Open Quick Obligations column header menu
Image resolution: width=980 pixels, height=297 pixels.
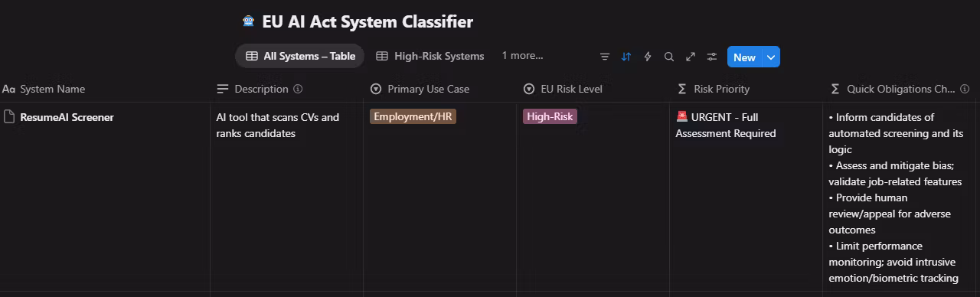[x=900, y=89]
